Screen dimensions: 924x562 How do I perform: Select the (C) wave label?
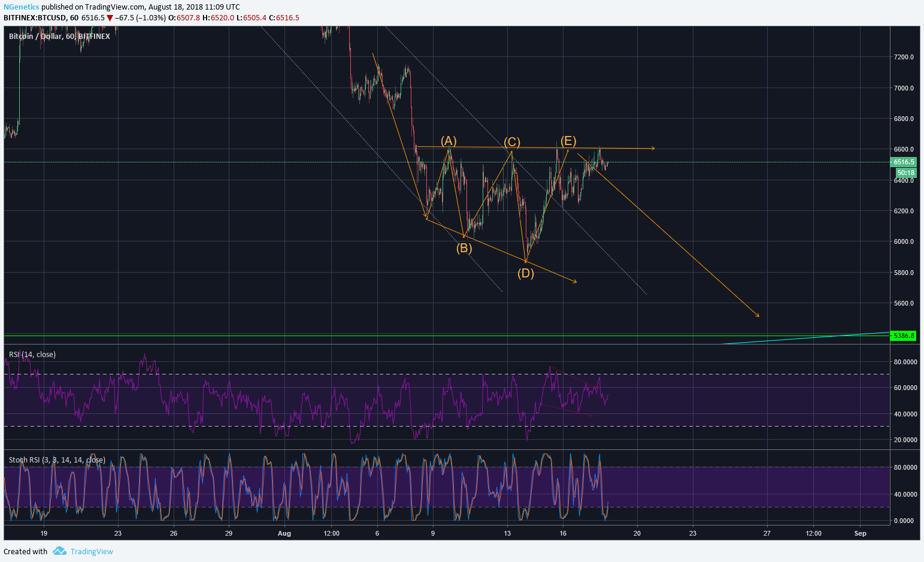point(512,142)
